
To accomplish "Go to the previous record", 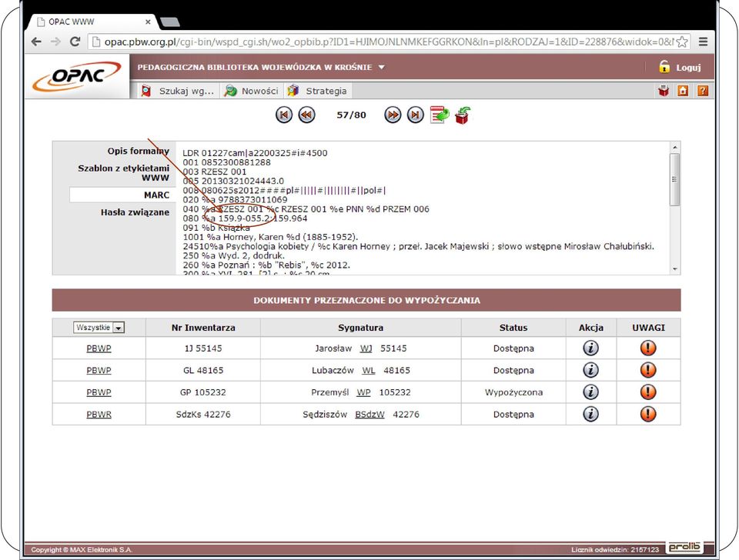I will 307,115.
